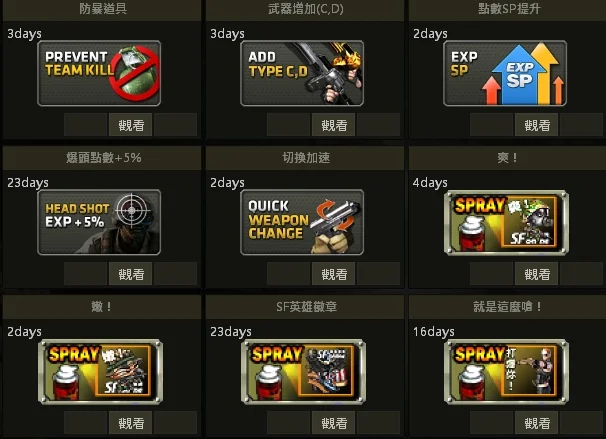Select the SF英雄徽章 spray icon
The height and width of the screenshot is (439, 606).
coord(303,372)
